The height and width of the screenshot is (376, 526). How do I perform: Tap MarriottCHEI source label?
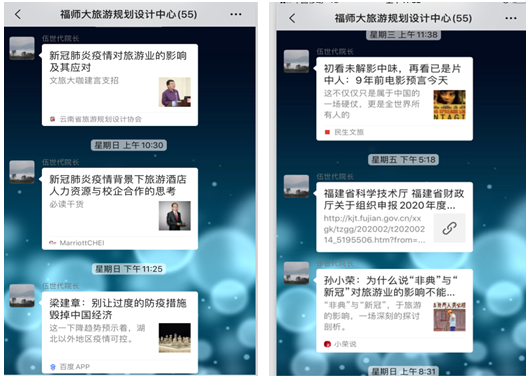(x=82, y=243)
